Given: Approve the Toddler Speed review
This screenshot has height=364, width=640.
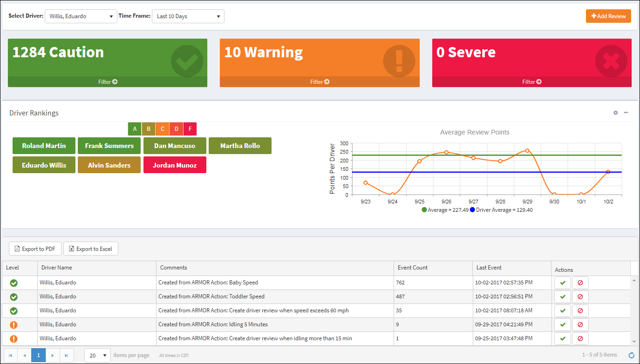Looking at the screenshot, I should (563, 297).
